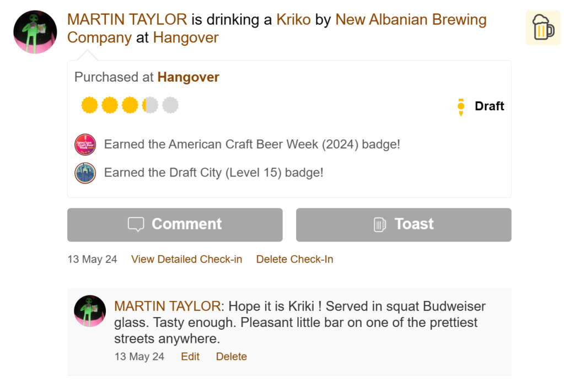Click the small avatar beside the comment
The image size is (564, 392).
point(90,311)
